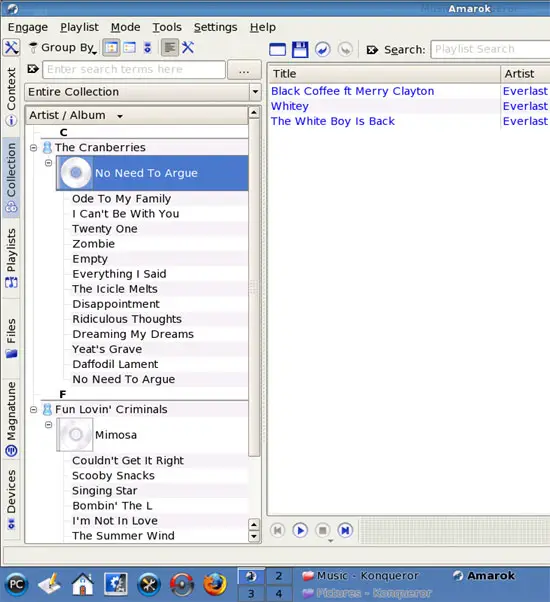Collapse The Cranberries artist node

[34, 147]
